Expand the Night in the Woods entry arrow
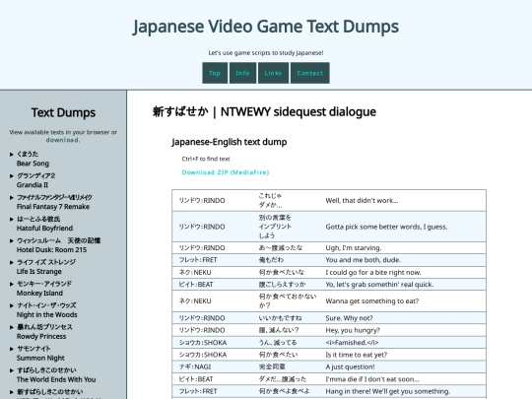 click(12, 305)
